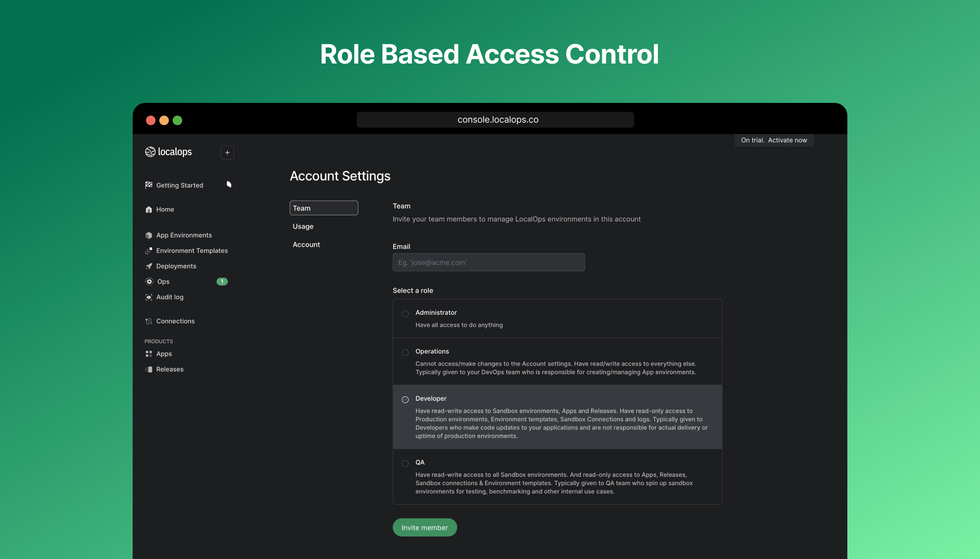This screenshot has width=980, height=559.
Task: Click the localops globe logo icon
Action: pos(150,152)
